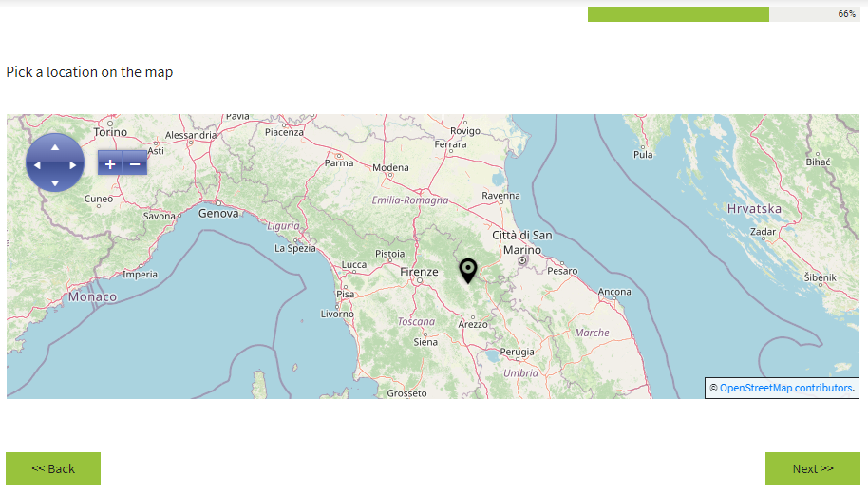Pick Livorno on the map
Viewport: 868px width, 496px height.
(337, 314)
